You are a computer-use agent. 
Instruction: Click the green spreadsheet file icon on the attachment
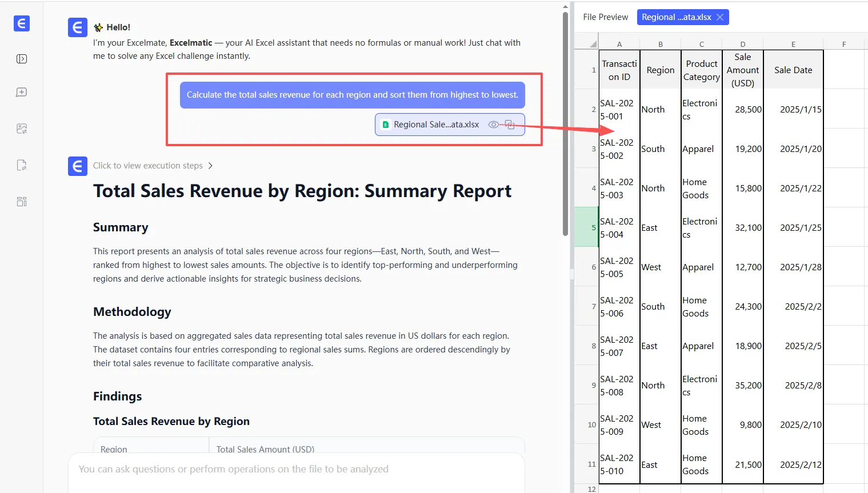(x=386, y=125)
